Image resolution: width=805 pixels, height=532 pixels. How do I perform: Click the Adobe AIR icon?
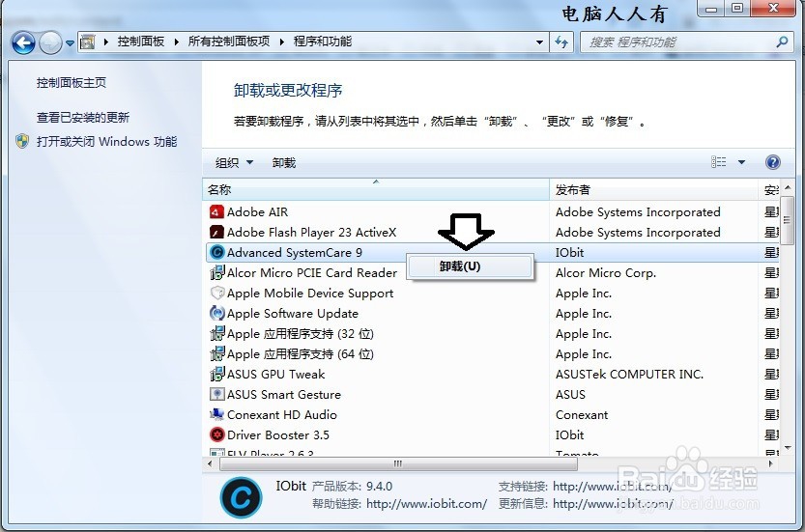[216, 211]
